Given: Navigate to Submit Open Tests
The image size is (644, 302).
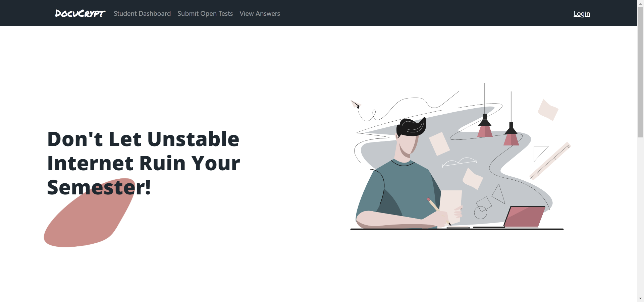Looking at the screenshot, I should [205, 13].
